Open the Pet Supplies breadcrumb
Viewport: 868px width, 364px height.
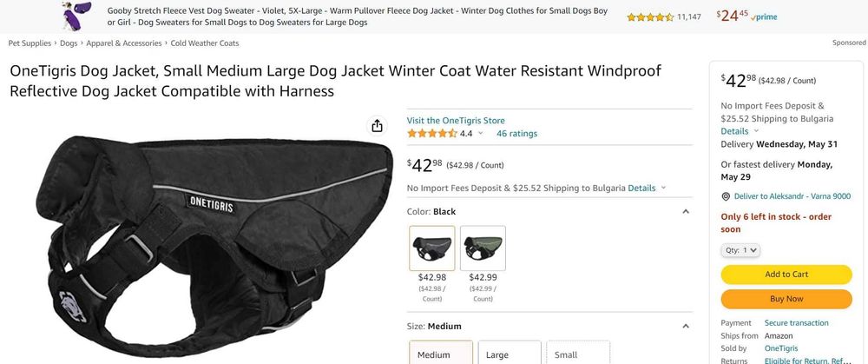(30, 43)
